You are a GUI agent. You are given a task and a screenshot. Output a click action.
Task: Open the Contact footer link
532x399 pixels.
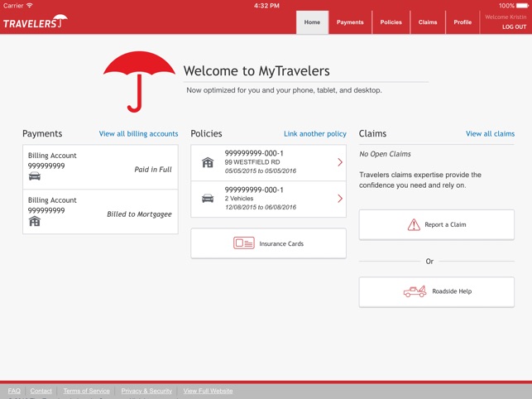[x=41, y=391]
